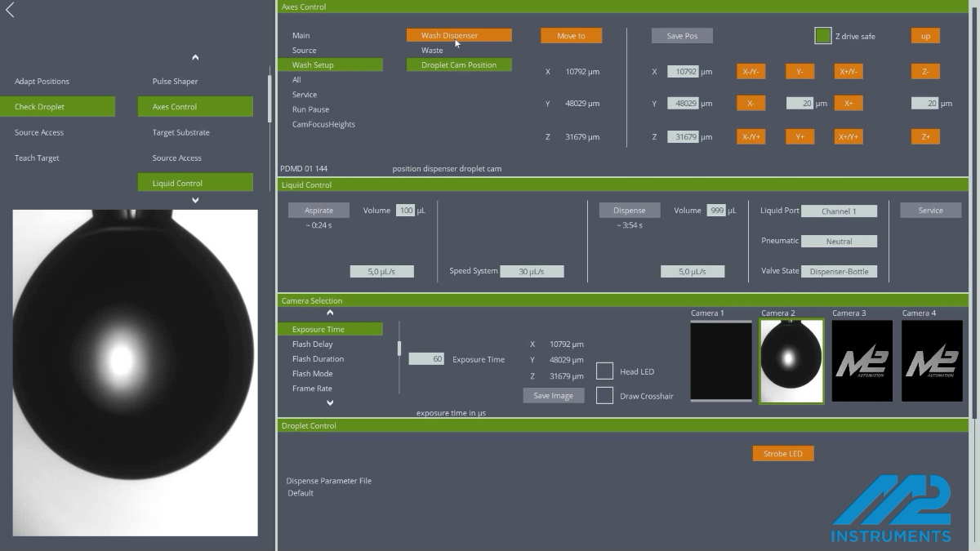Screen dimensions: 980x551
Task: Go back with the top-left arrow
Action: coord(10,10)
